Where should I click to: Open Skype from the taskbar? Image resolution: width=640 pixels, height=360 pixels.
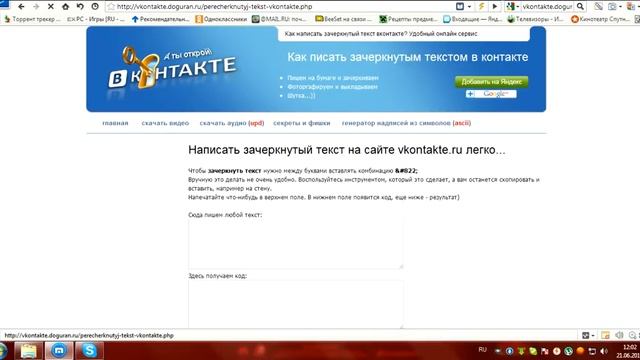click(89, 351)
